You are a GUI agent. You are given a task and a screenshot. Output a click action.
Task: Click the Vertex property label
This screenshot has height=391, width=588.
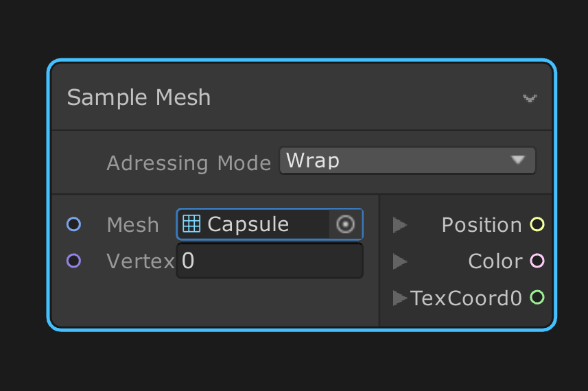coord(141,261)
